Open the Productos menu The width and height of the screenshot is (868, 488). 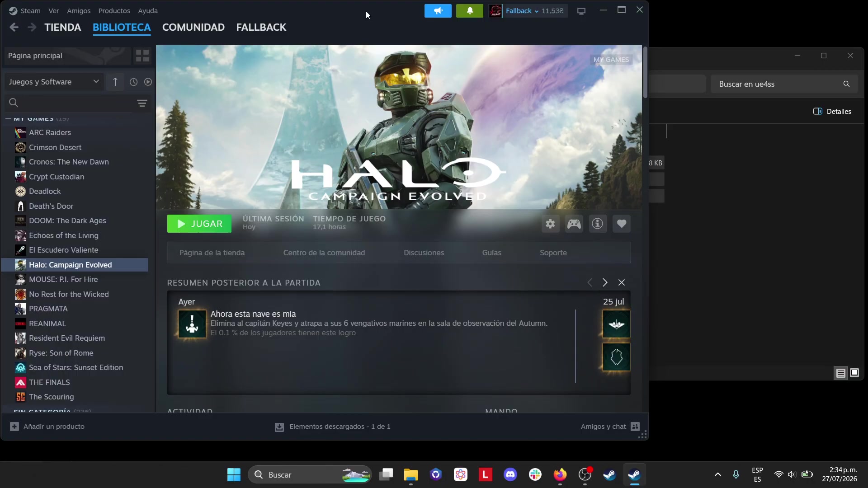click(x=114, y=11)
